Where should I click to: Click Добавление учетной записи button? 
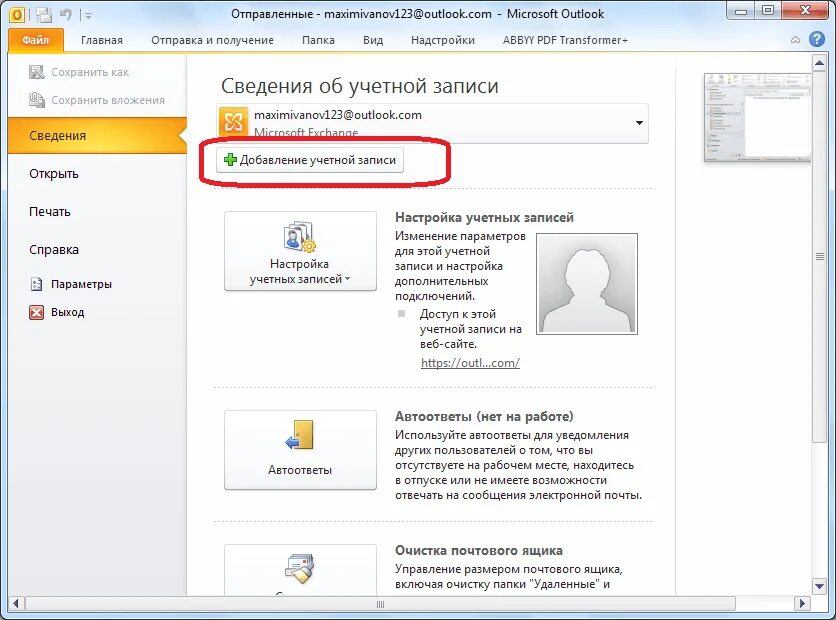pos(310,160)
